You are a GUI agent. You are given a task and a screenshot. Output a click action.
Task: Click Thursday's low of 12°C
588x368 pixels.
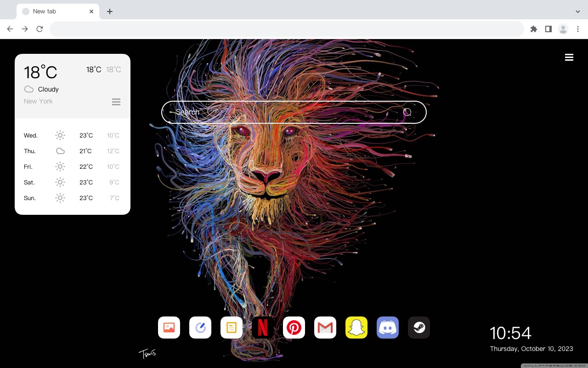click(113, 151)
